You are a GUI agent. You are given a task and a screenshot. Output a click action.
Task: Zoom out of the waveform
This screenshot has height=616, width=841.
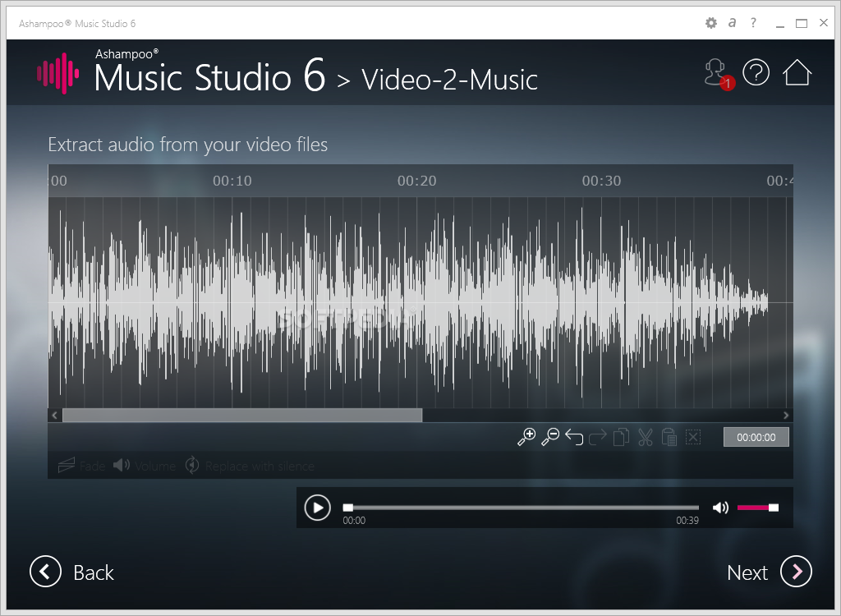[x=549, y=437]
